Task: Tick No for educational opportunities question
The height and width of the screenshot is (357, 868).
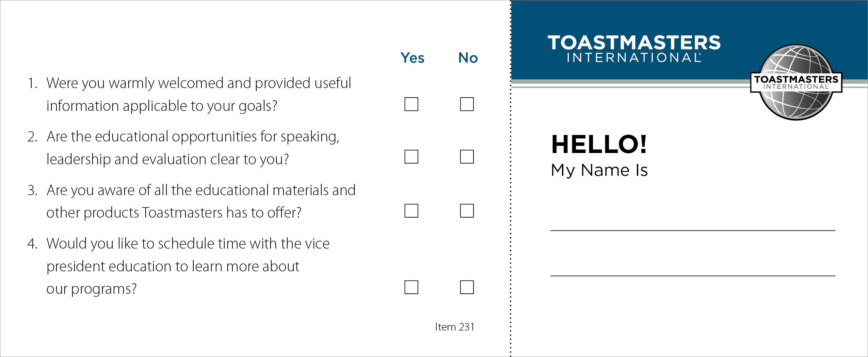Action: 467,157
